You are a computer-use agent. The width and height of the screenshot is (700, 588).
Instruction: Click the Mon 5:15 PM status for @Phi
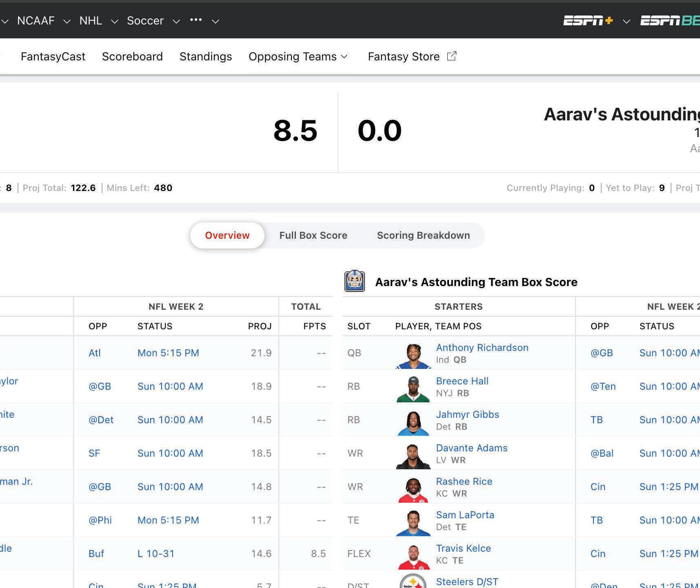pos(168,520)
